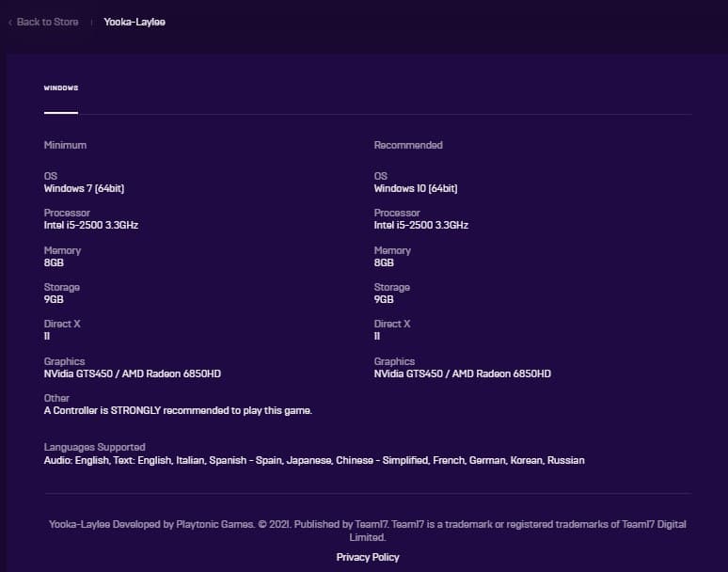Click the controller STRONGLY recommended note
This screenshot has width=728, height=572.
tap(178, 410)
